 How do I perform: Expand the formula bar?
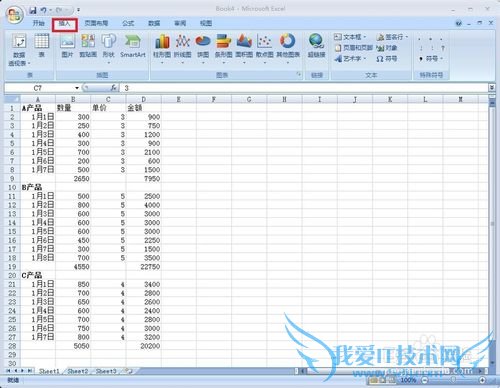click(492, 88)
